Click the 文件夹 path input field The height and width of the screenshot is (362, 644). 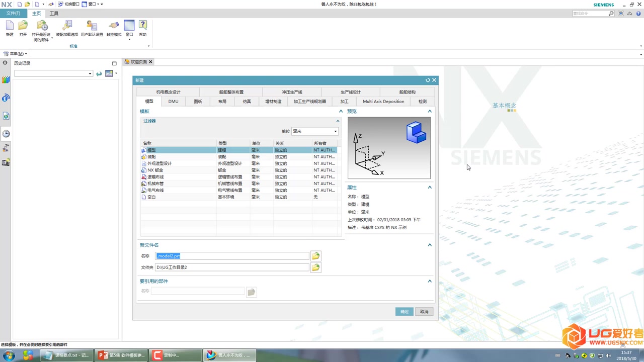[232, 267]
